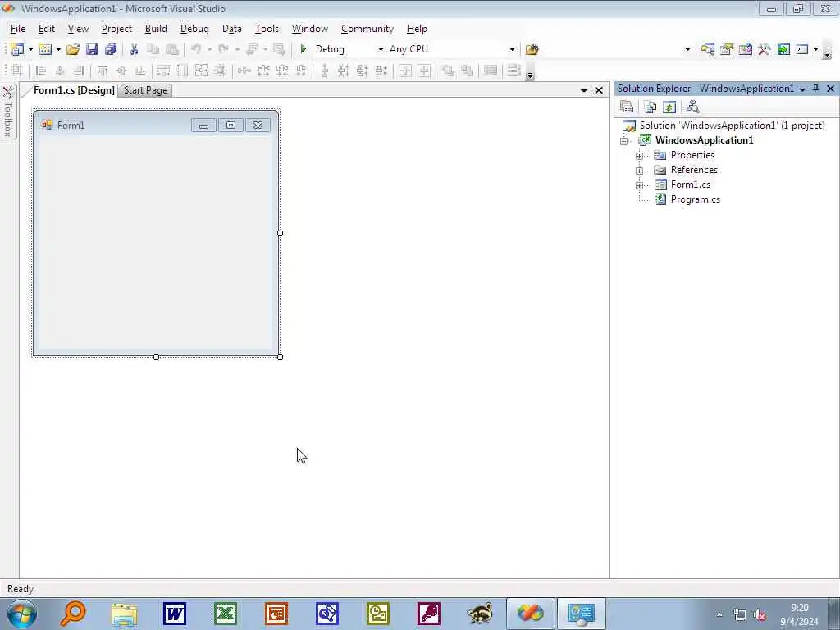Screen dimensions: 840x630
Task: Select the References folder in Solution Explorer
Action: click(694, 170)
